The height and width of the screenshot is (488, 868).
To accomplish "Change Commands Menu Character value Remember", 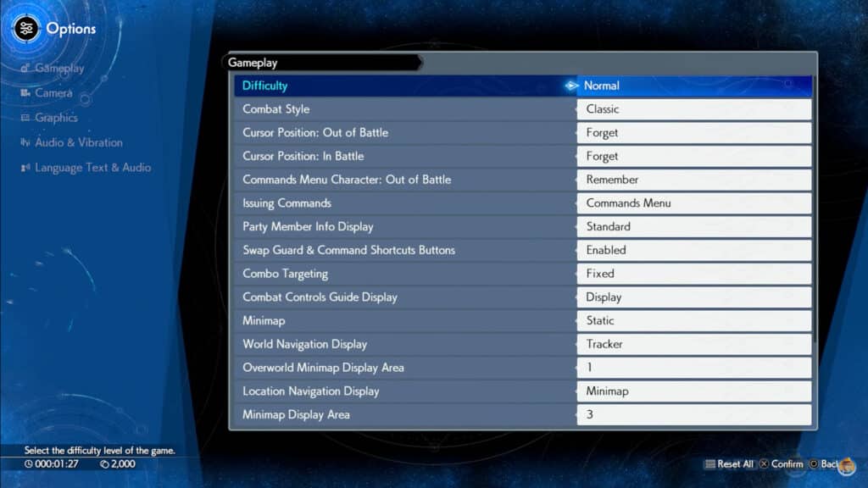I will 694,180.
